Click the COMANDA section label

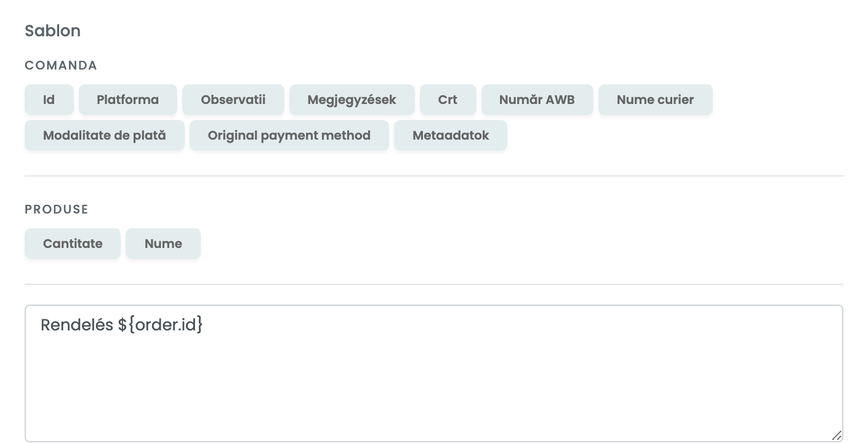point(61,65)
